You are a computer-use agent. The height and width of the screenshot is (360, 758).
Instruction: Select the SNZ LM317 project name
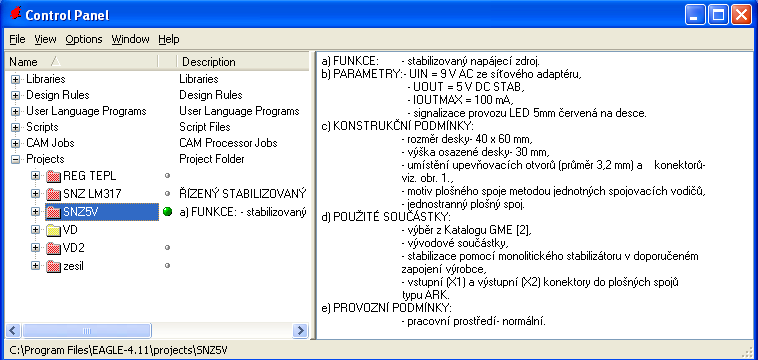click(92, 194)
